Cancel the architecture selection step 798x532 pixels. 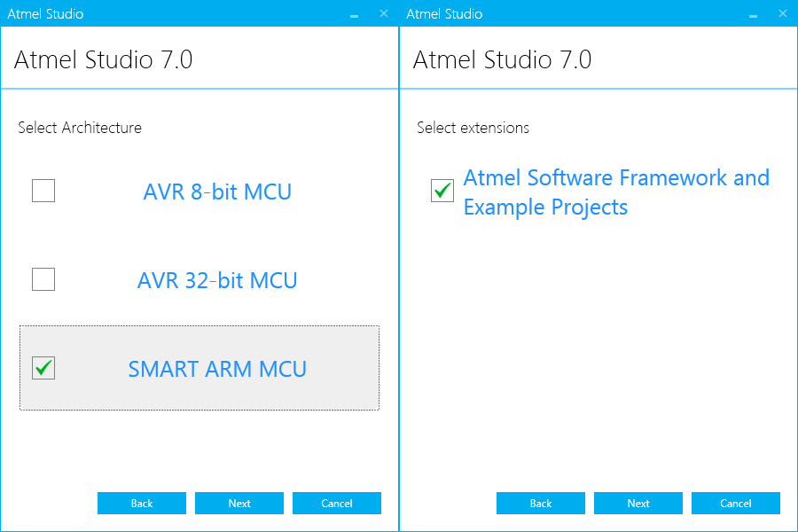tap(337, 503)
